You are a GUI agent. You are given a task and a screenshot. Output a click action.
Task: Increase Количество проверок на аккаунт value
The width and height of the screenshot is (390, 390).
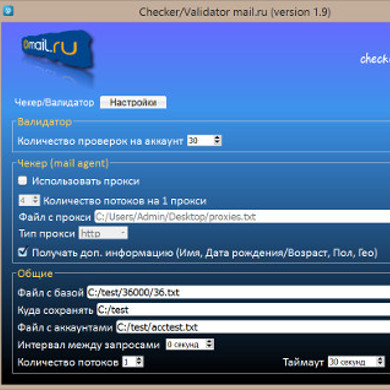click(217, 138)
